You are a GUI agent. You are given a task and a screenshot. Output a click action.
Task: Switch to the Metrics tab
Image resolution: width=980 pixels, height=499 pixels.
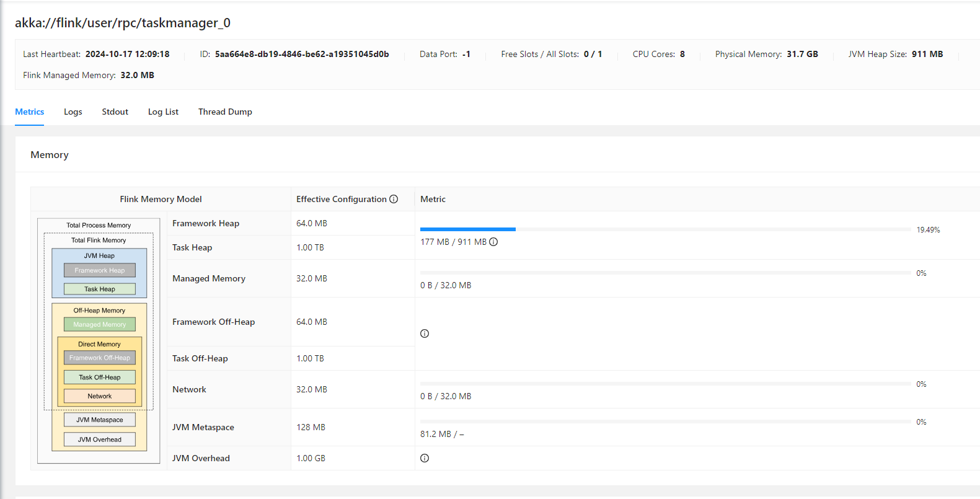point(30,112)
